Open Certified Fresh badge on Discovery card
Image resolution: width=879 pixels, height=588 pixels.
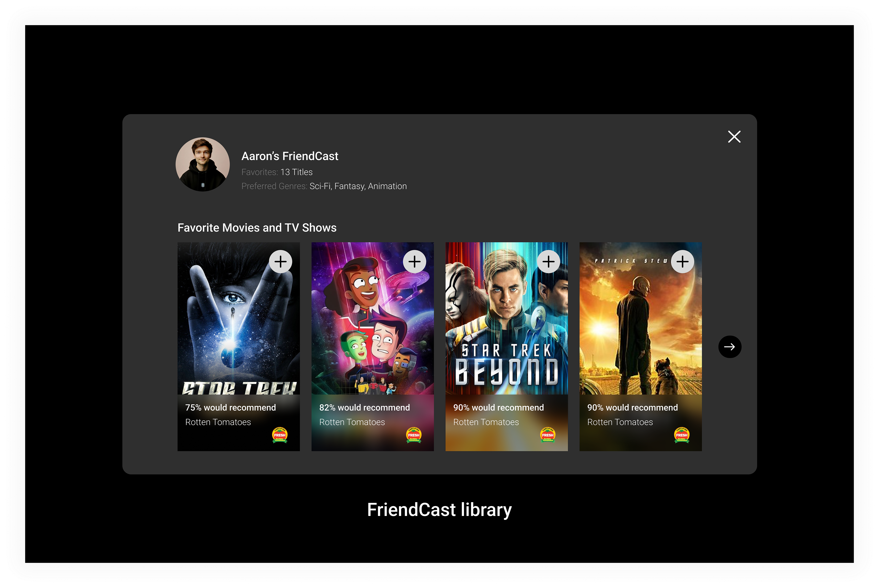point(279,435)
